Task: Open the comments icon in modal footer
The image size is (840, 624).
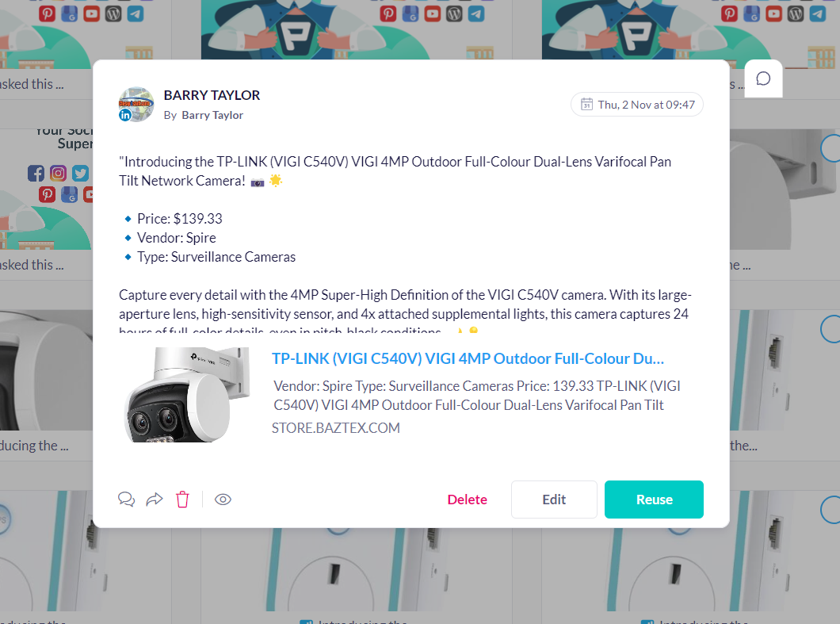Action: pyautogui.click(x=127, y=499)
